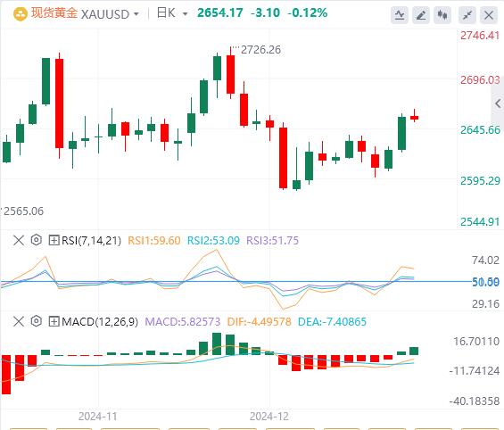Click the 现货黄金 symbol name
Screen dimensions: 504x430
click(54, 13)
